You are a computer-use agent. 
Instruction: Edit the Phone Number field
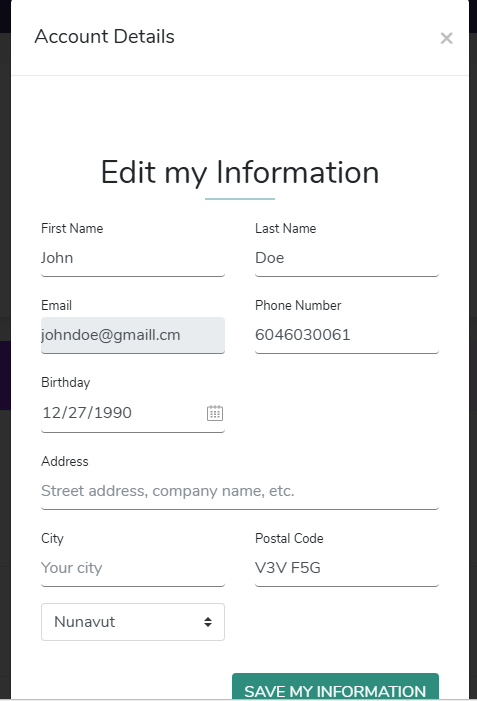[347, 335]
